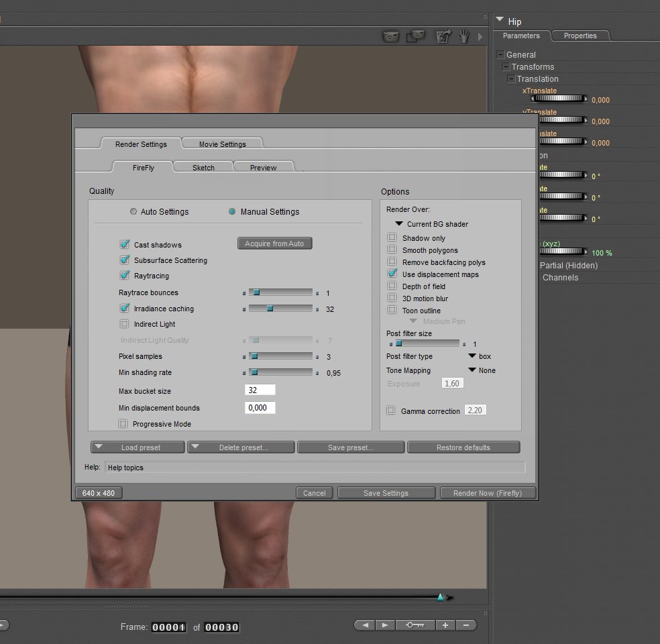660x644 pixels.
Task: Click the Render Now (Firefly) button
Action: pos(489,493)
